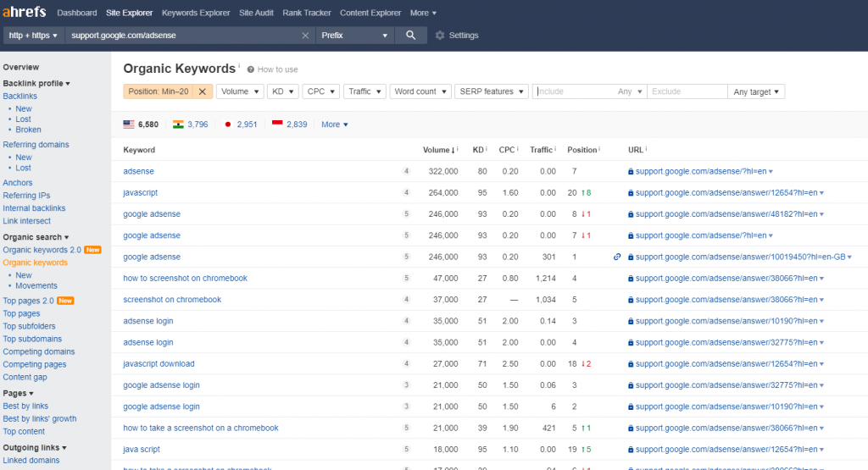This screenshot has height=470, width=868.
Task: Remove the Position: Min–20 filter
Action: (x=202, y=91)
